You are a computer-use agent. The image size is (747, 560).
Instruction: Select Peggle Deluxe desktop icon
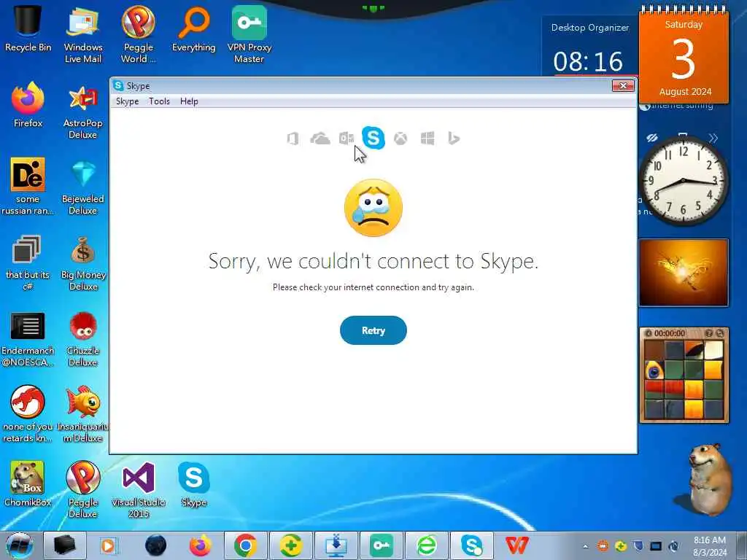coord(83,489)
